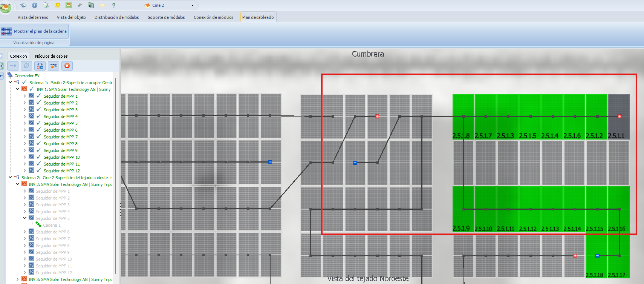Click the red X delete icon
644x284 pixels.
coord(67,66)
